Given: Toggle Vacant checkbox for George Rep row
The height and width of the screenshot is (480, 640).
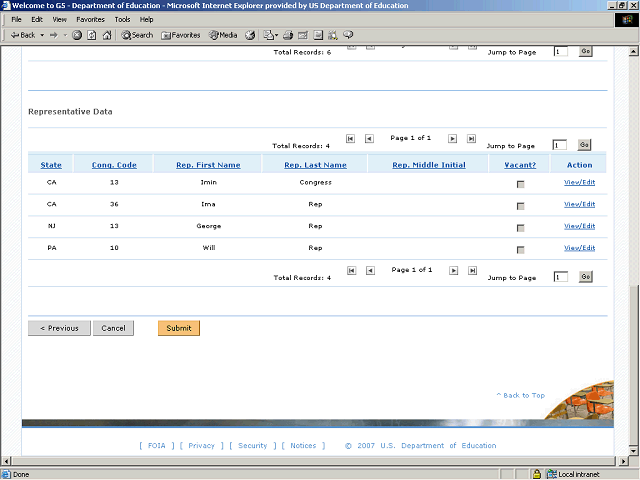Looking at the screenshot, I should (520, 228).
